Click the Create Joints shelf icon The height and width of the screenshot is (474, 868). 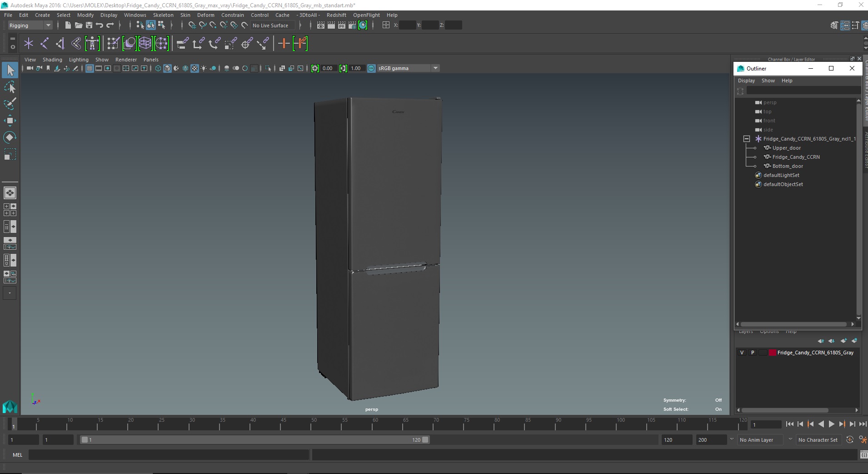(x=45, y=44)
